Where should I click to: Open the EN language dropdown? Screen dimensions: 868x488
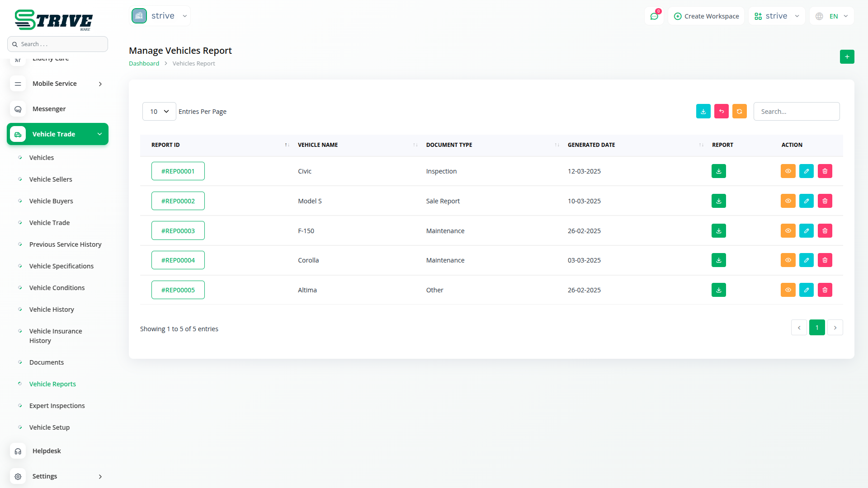pyautogui.click(x=832, y=16)
